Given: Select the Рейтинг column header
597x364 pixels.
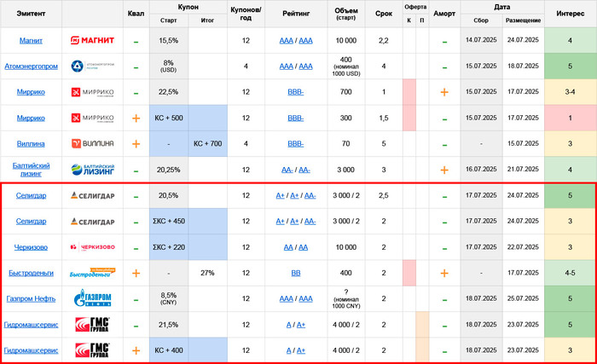Looking at the screenshot, I should coord(296,14).
